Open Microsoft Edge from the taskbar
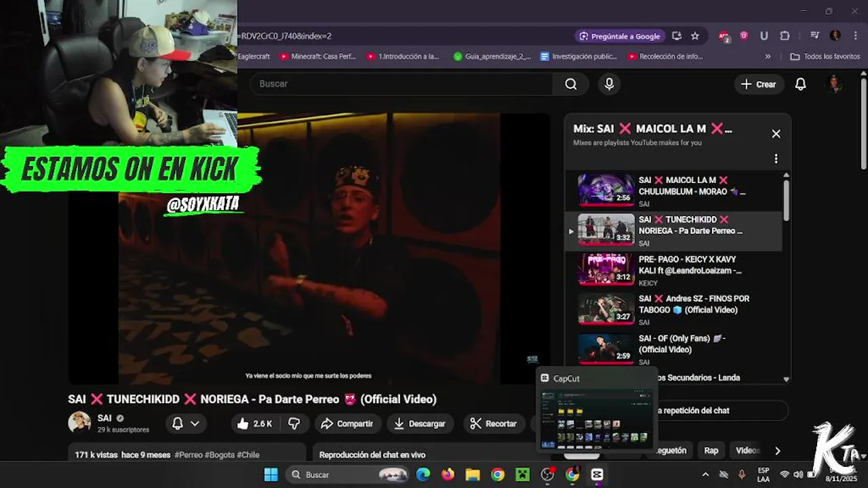The image size is (868, 488). pyautogui.click(x=423, y=474)
